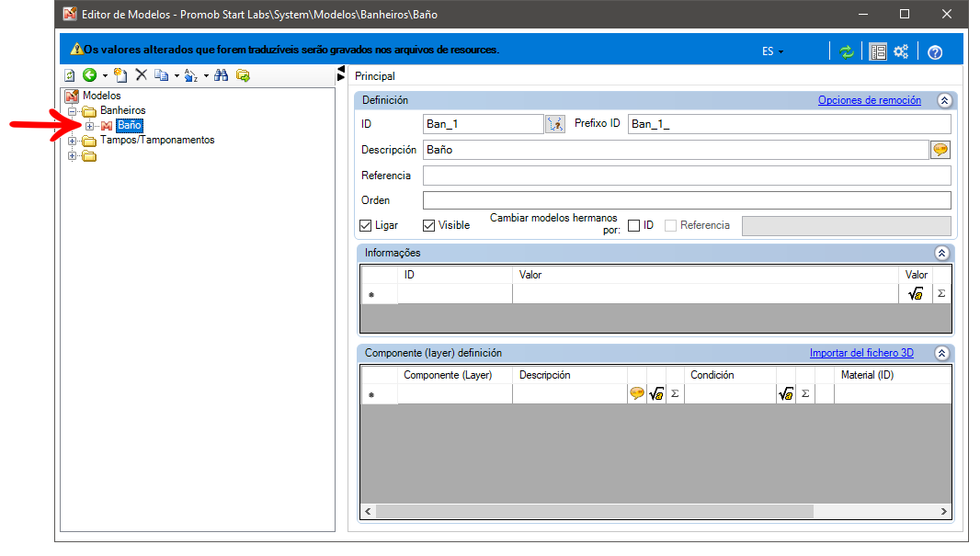Open search with the binoculars icon
Viewport: 980px width, 556px height.
pos(222,75)
